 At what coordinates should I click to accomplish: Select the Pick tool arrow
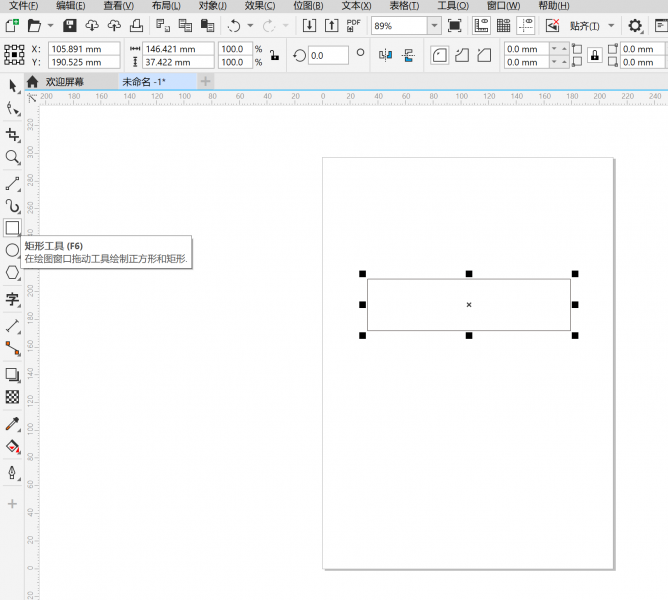point(13,87)
